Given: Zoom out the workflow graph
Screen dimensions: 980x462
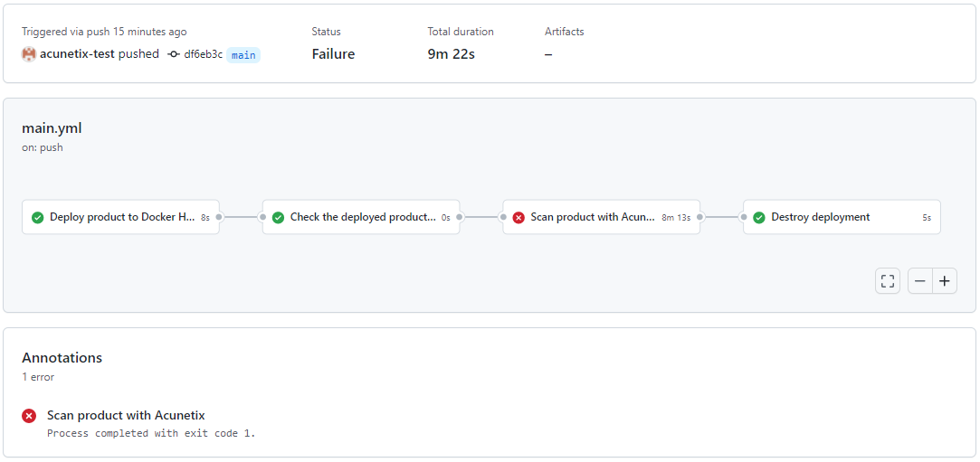Looking at the screenshot, I should tap(920, 281).
